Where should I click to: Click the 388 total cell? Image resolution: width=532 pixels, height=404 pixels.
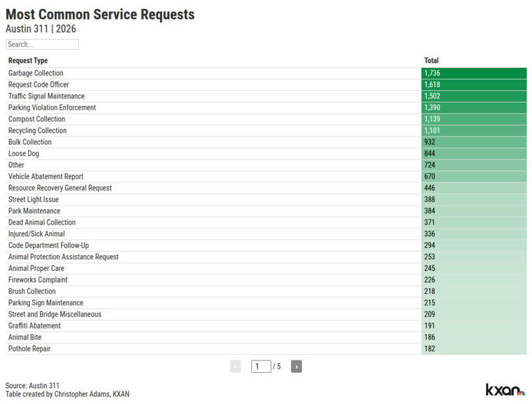pyautogui.click(x=474, y=200)
